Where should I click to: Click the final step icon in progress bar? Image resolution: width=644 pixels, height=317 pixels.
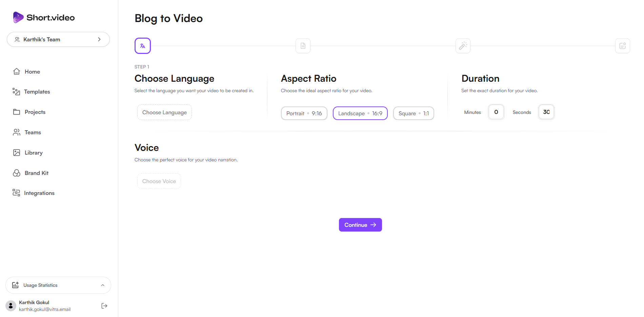[623, 46]
